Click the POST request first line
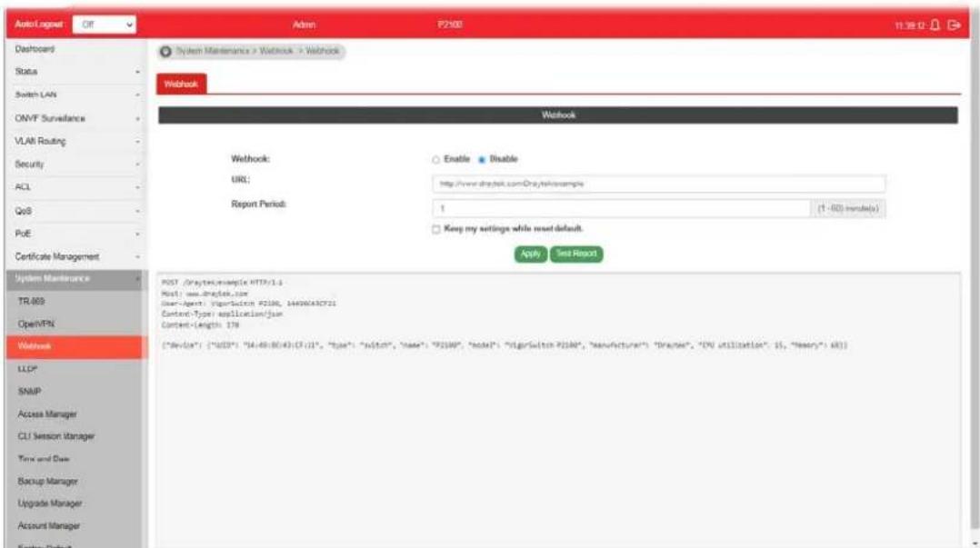This screenshot has height=548, width=980. pos(222,283)
